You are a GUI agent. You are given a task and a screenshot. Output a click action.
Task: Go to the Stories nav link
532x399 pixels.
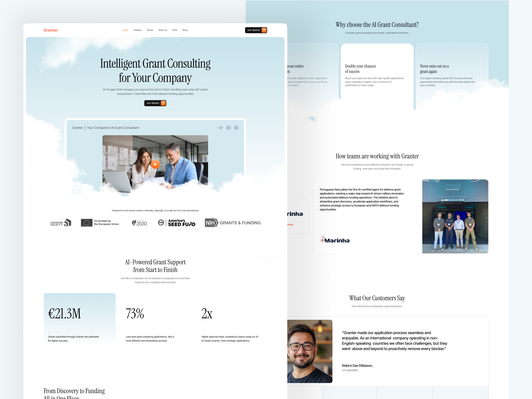click(x=150, y=30)
